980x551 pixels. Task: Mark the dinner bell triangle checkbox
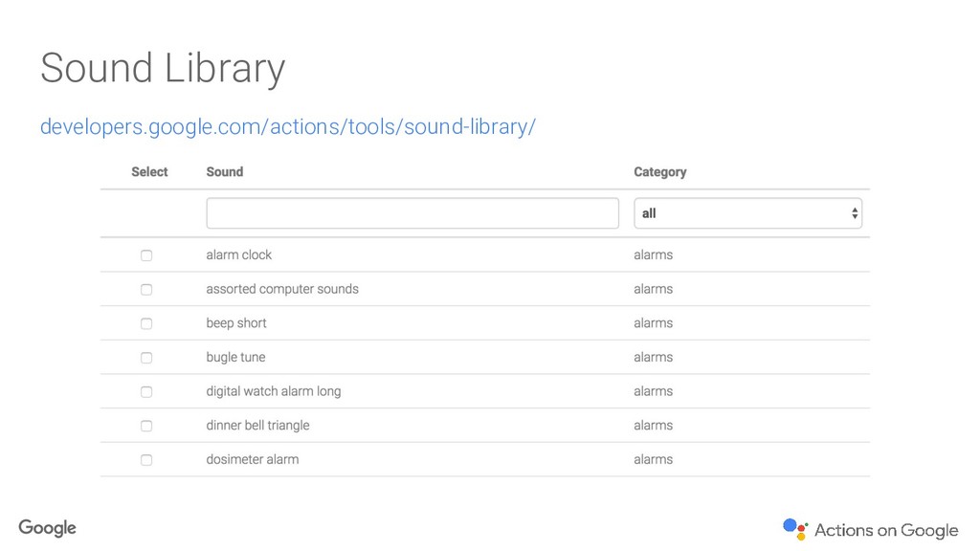(x=146, y=426)
